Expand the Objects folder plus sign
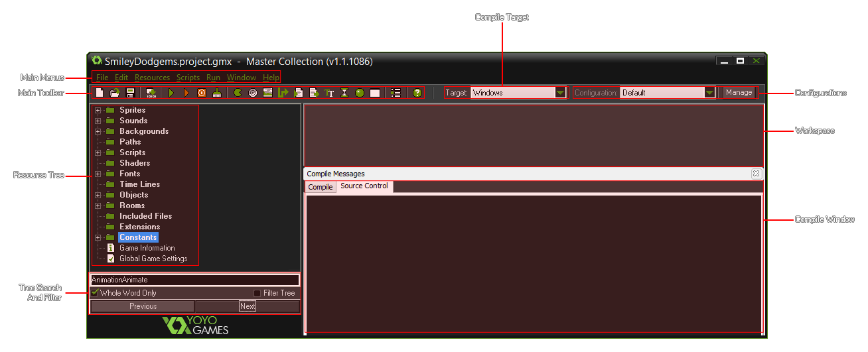This screenshot has height=352, width=868. [x=98, y=195]
